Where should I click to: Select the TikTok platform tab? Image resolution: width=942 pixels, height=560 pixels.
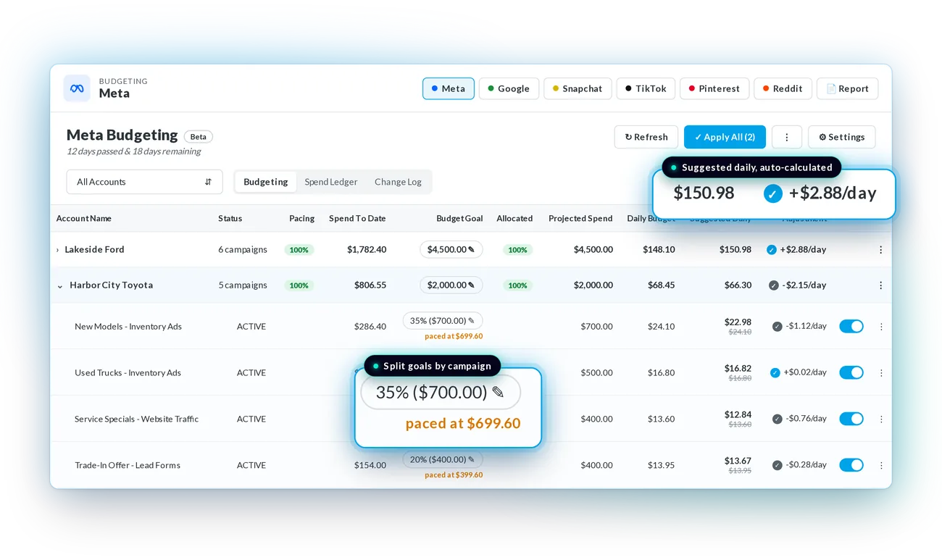pyautogui.click(x=646, y=88)
